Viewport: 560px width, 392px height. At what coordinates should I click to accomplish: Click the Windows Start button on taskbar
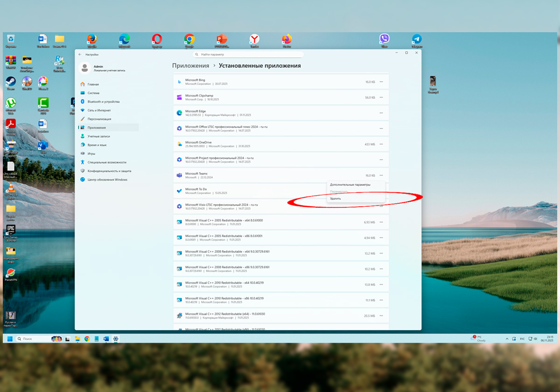click(9, 339)
